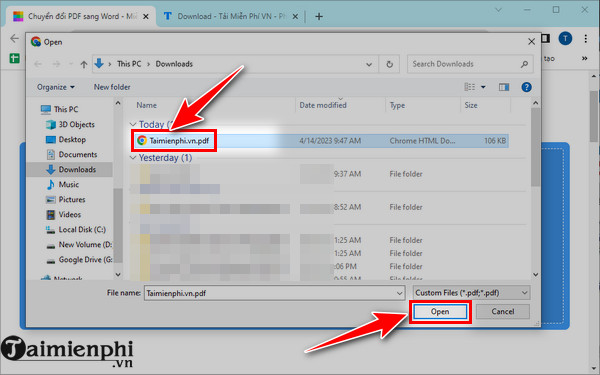The image size is (600, 375).
Task: Go up one folder level
Action: pos(84,64)
